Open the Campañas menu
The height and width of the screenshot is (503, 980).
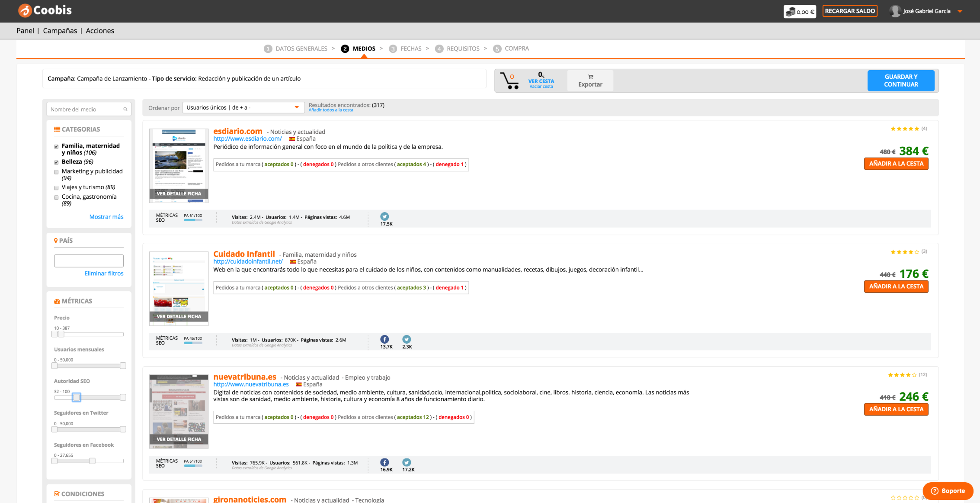pos(60,31)
